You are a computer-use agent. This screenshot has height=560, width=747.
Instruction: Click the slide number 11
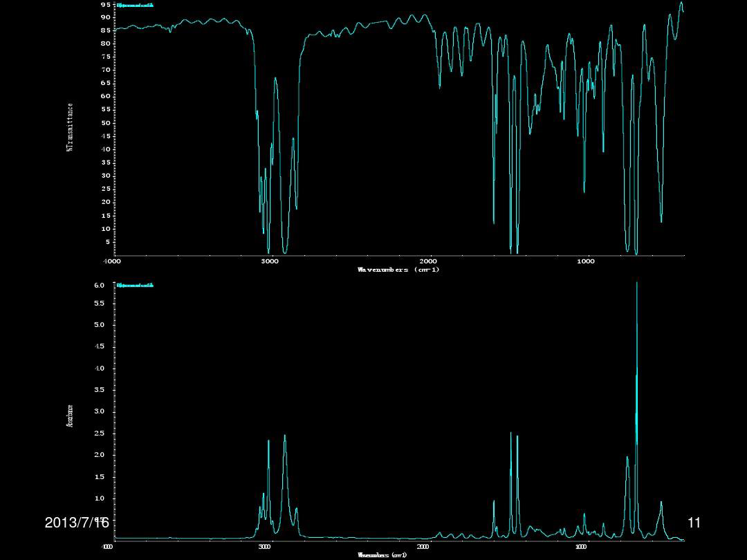pyautogui.click(x=694, y=523)
